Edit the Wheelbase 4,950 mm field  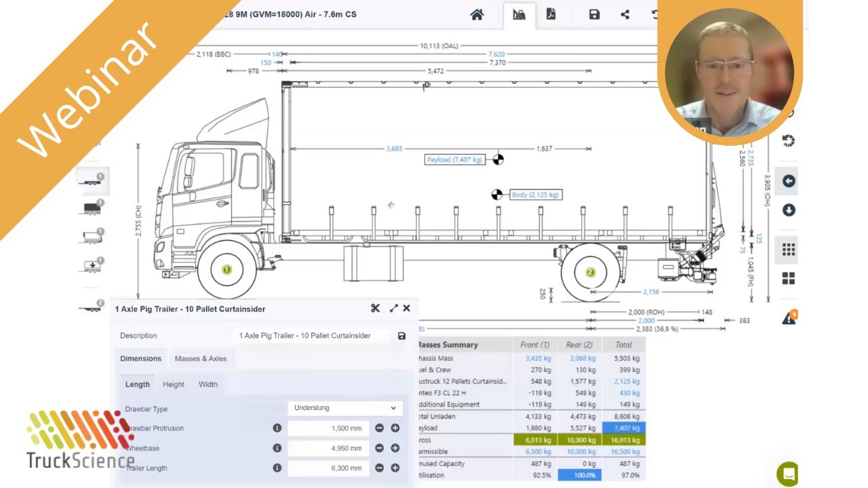coord(328,448)
